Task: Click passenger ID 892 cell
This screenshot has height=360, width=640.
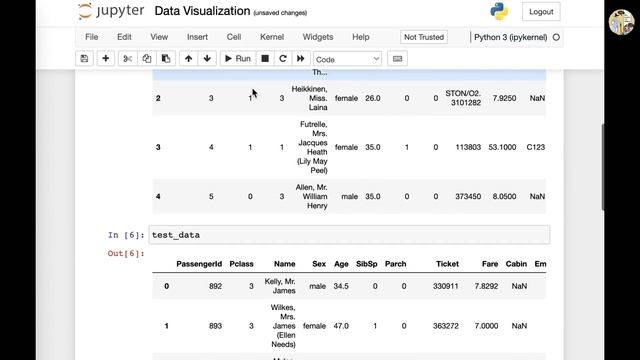Action: [215, 286]
